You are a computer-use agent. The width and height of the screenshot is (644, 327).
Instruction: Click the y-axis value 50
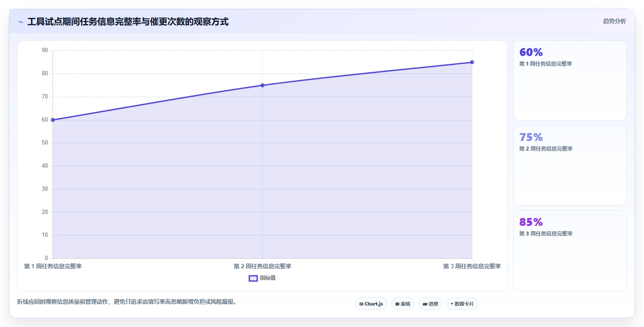click(x=45, y=143)
